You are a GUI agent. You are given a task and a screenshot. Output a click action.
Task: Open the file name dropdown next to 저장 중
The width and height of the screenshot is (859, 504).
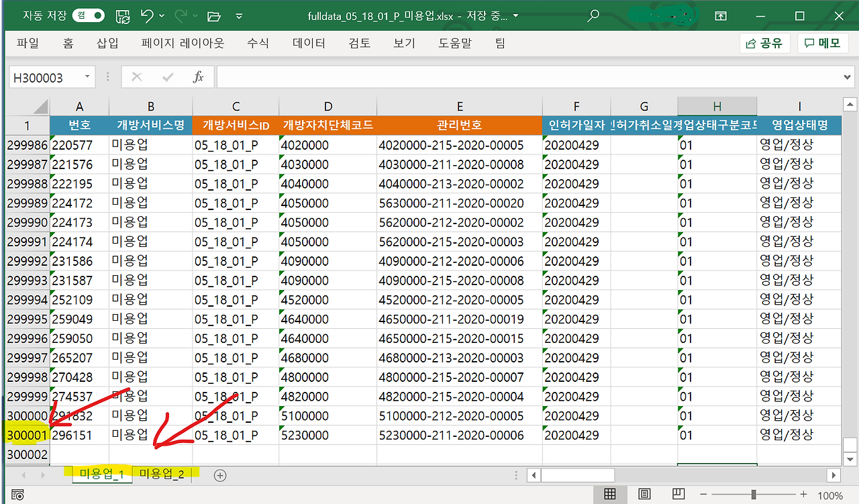coord(515,16)
